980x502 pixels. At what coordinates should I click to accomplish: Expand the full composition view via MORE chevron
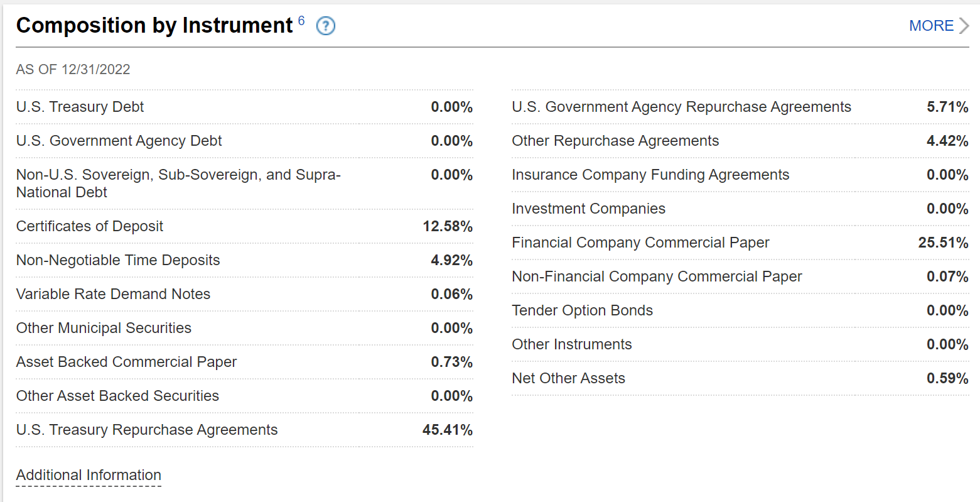click(965, 26)
